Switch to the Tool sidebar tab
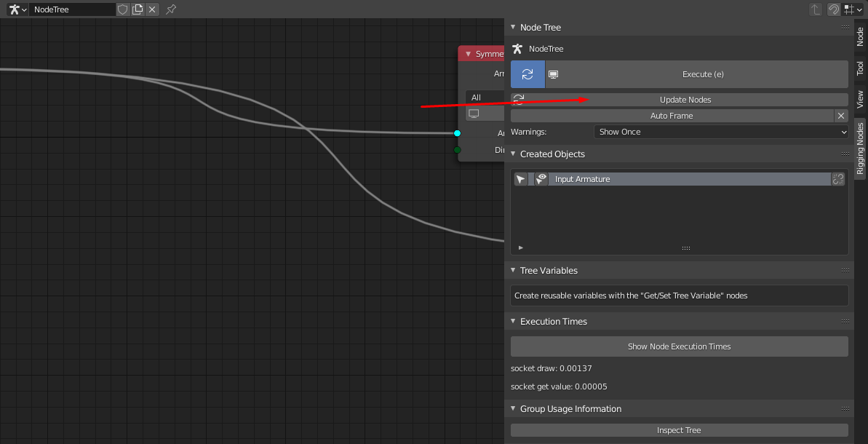This screenshot has height=444, width=868. click(x=860, y=68)
